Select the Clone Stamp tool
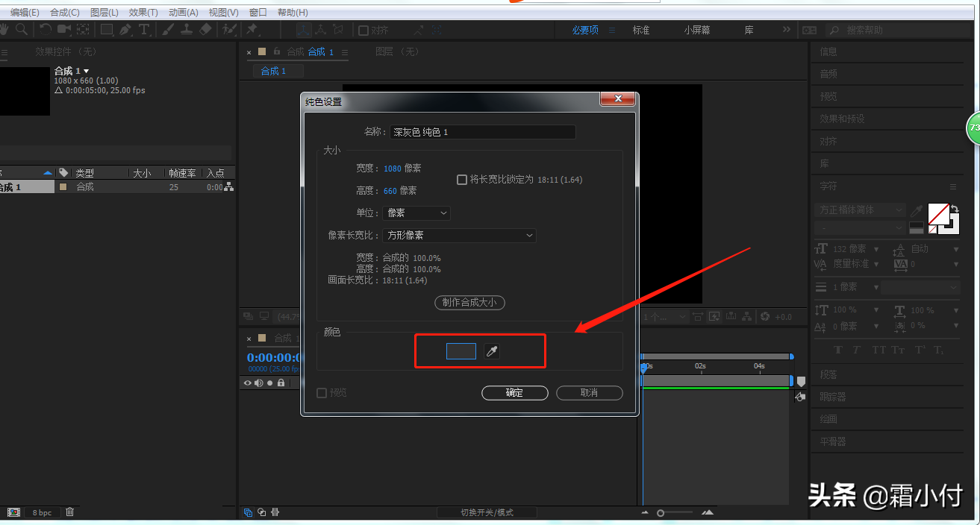The height and width of the screenshot is (525, 980). pyautogui.click(x=187, y=29)
